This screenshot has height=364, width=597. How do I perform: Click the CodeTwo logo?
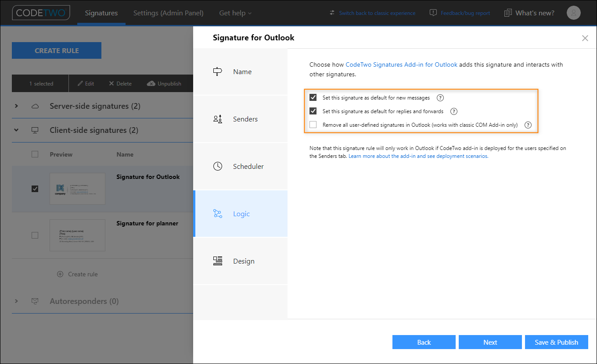coord(41,13)
